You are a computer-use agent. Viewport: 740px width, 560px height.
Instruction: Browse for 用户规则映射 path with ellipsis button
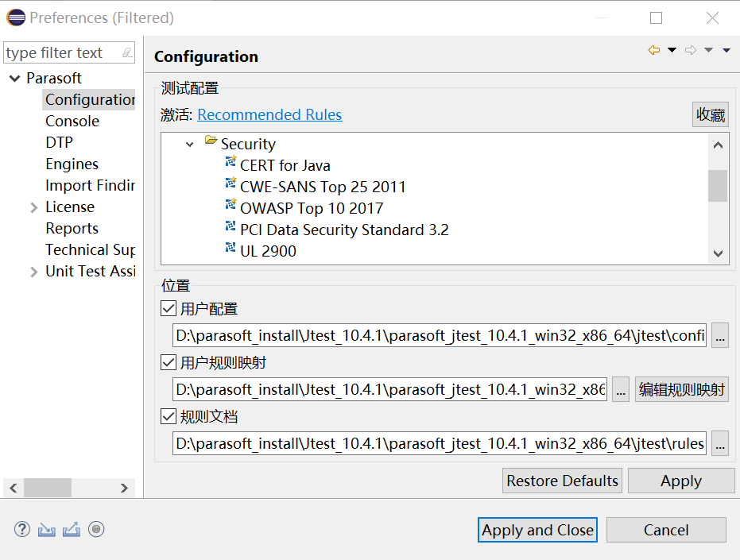621,389
